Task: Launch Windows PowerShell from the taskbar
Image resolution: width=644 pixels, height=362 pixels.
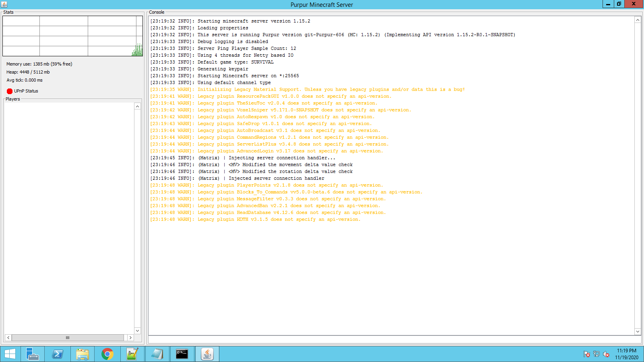Action: coord(58,354)
